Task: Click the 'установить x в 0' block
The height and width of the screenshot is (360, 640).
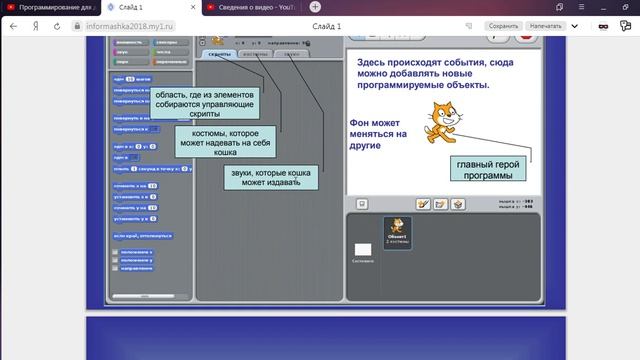Action: [135, 197]
